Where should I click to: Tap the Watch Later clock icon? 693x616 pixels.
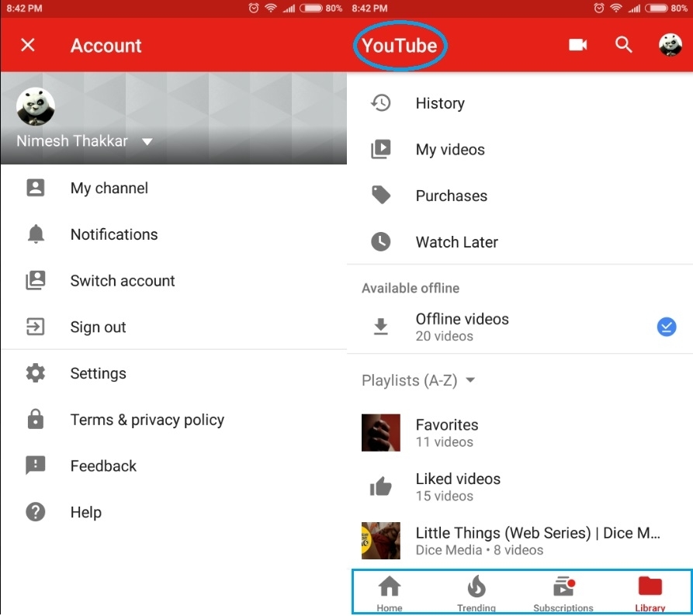tap(380, 242)
